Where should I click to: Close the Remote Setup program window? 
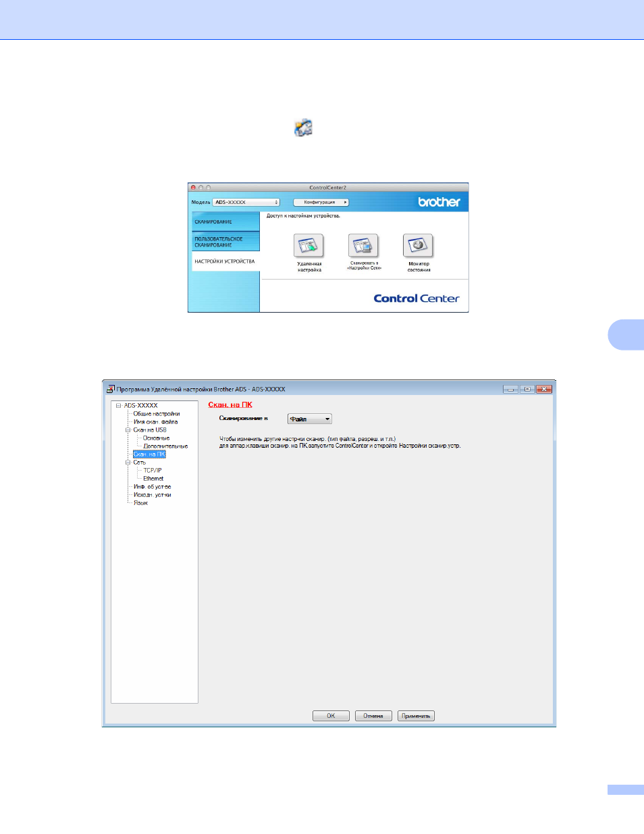(x=545, y=389)
